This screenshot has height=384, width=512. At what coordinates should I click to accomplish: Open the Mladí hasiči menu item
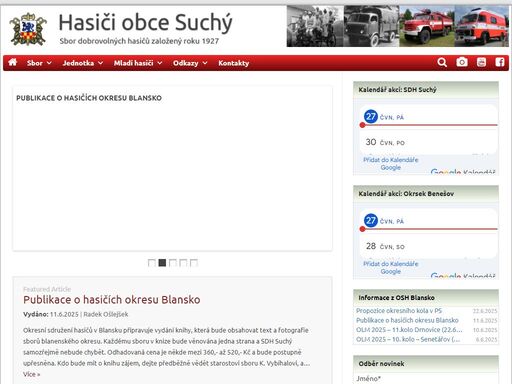point(133,63)
